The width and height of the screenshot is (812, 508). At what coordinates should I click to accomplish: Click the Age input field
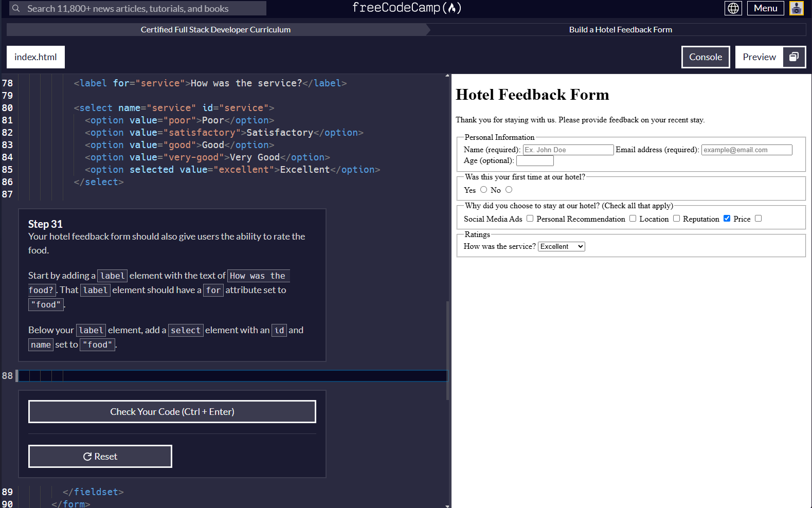(x=535, y=161)
